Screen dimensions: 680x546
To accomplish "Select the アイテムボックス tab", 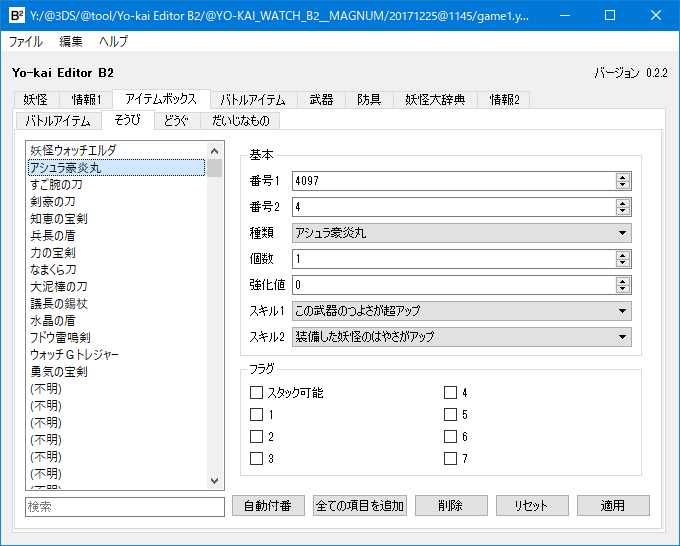I will 161,99.
